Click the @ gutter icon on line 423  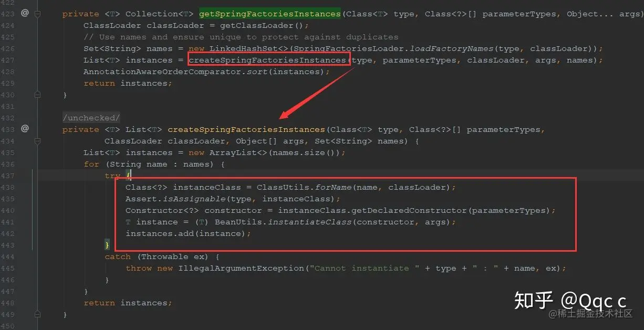click(x=25, y=13)
